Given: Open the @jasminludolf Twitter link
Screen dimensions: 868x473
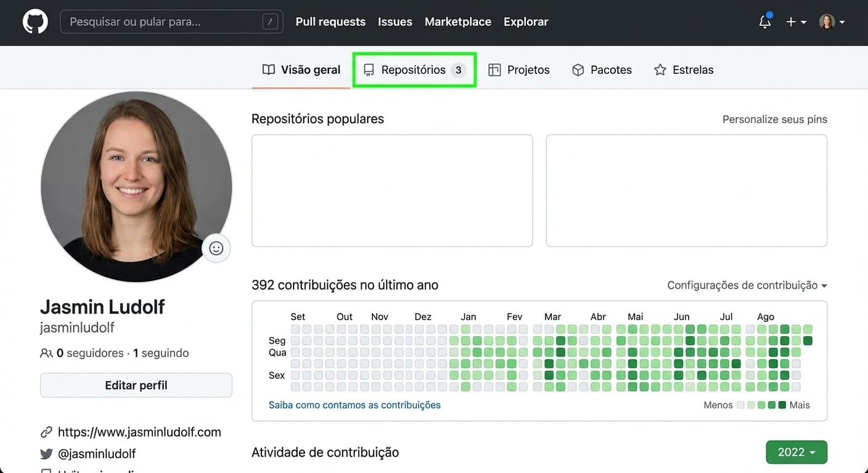Looking at the screenshot, I should tap(97, 454).
